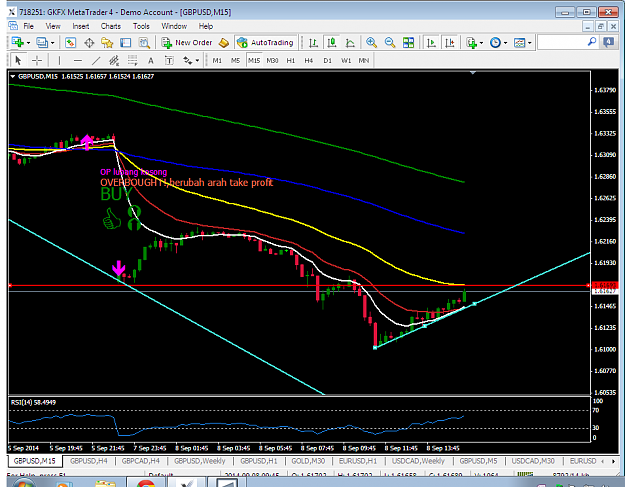Click the search magnifier icon
This screenshot has width=625, height=487.
coord(592,41)
